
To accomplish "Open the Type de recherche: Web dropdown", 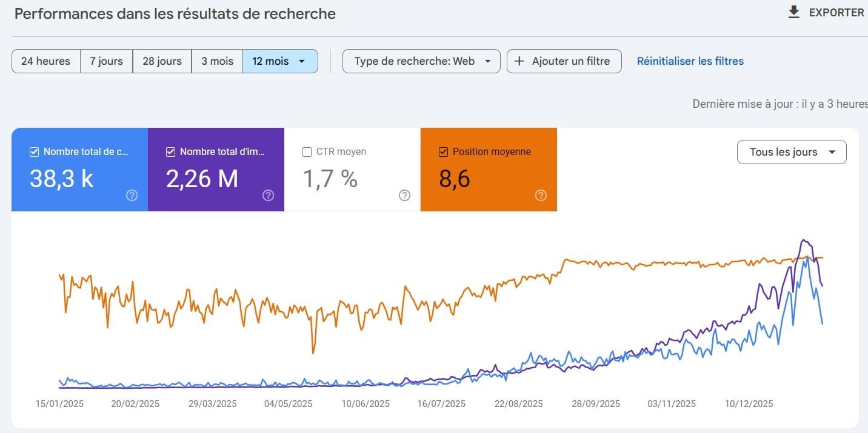I will click(x=421, y=61).
